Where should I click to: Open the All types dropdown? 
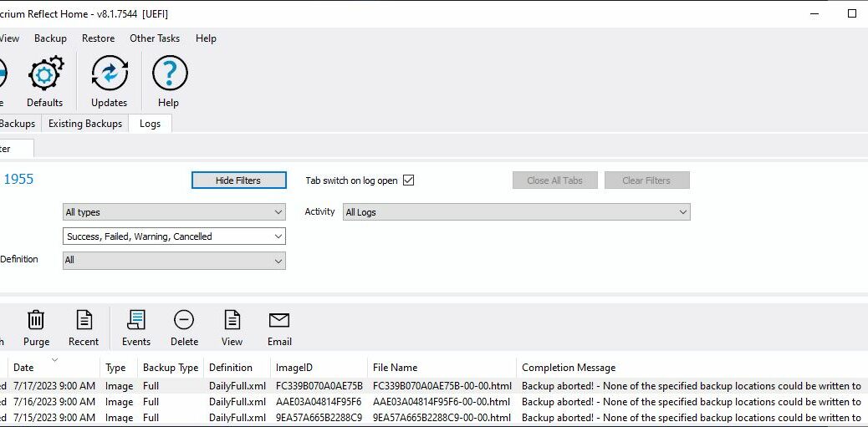[x=175, y=212]
